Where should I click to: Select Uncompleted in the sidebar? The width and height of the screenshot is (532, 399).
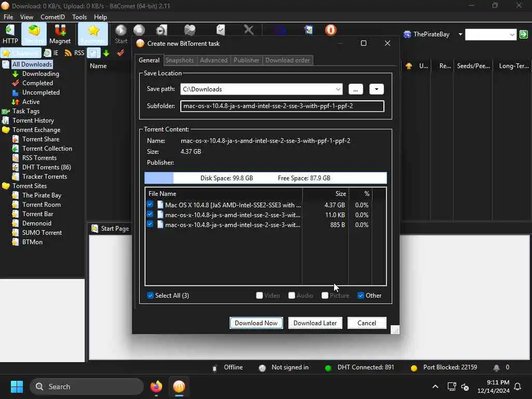[x=41, y=92]
